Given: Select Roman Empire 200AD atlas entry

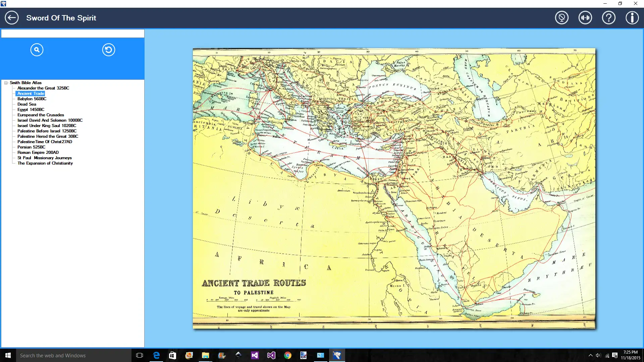Looking at the screenshot, I should [38, 152].
